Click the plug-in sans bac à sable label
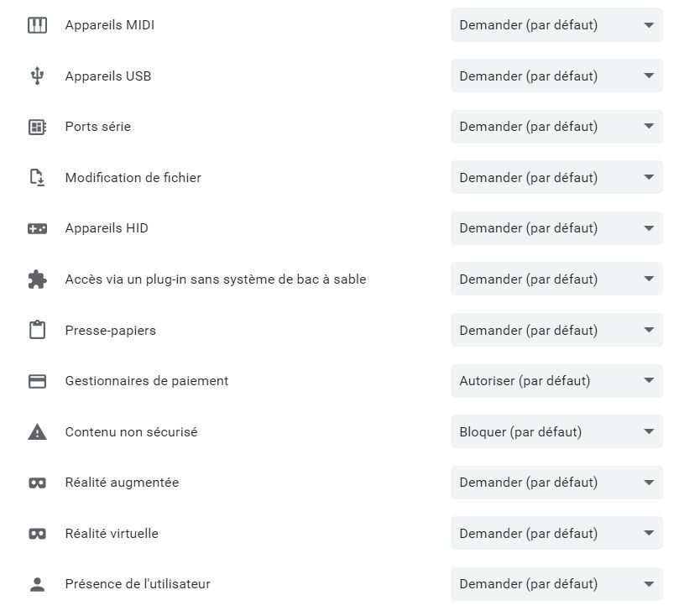This screenshot has height=616, width=679. pos(215,279)
